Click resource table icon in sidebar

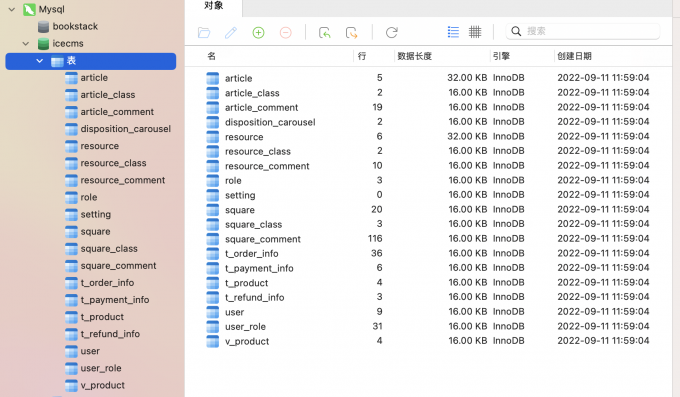(x=71, y=146)
